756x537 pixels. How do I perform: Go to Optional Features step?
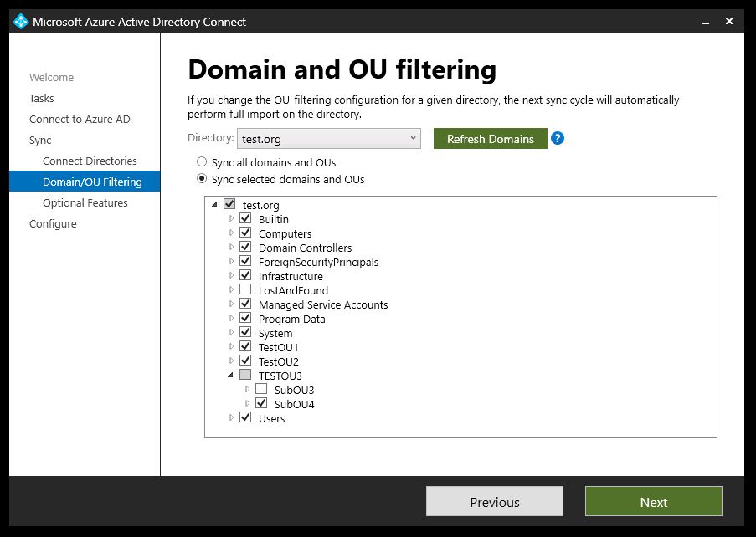(x=85, y=202)
